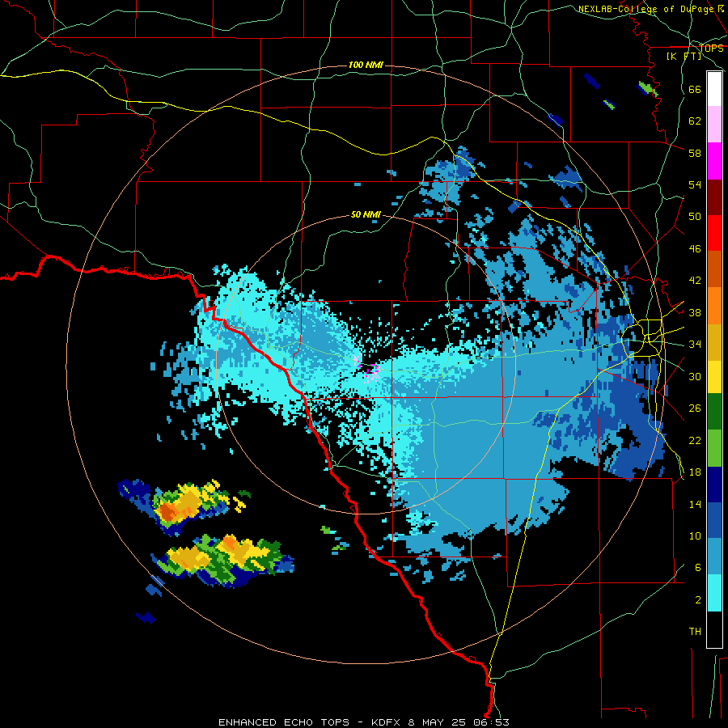Click the 50 scale label on the legend
The height and width of the screenshot is (728, 728).
pos(695,217)
